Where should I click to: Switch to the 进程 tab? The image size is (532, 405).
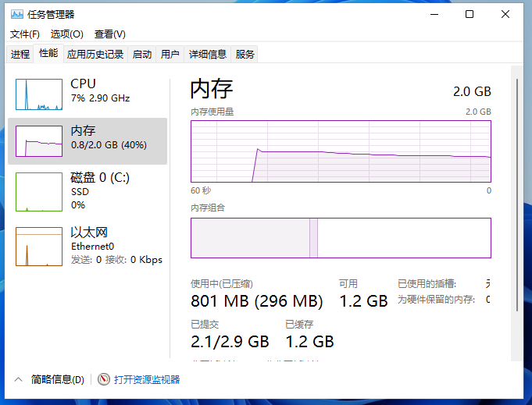[20, 54]
